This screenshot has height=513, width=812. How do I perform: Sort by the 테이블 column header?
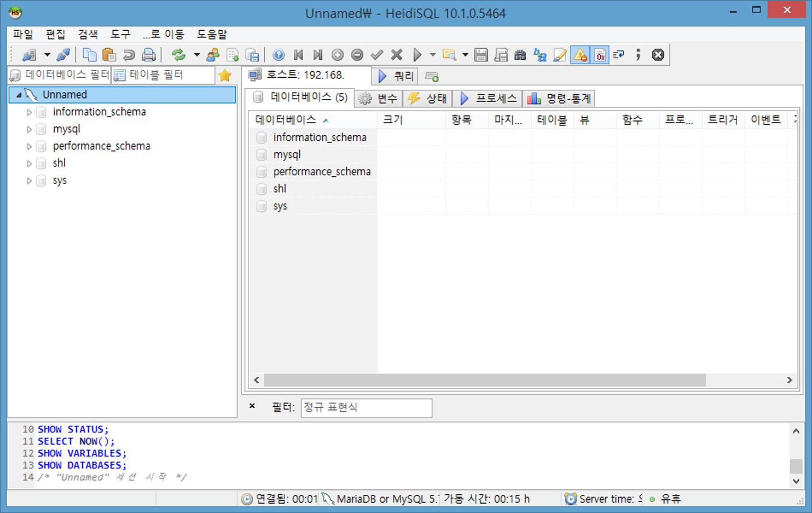pyautogui.click(x=552, y=120)
